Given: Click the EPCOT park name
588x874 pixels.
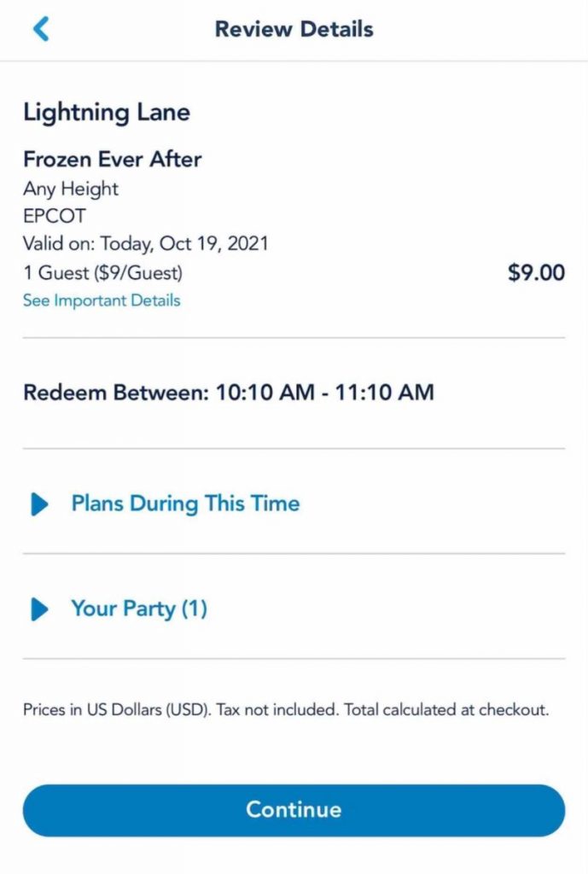Looking at the screenshot, I should (55, 216).
